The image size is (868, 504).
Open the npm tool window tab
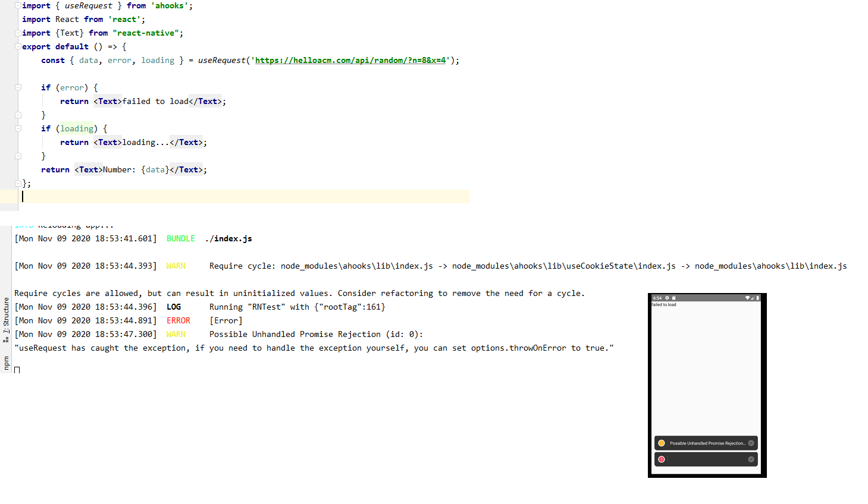[x=6, y=363]
